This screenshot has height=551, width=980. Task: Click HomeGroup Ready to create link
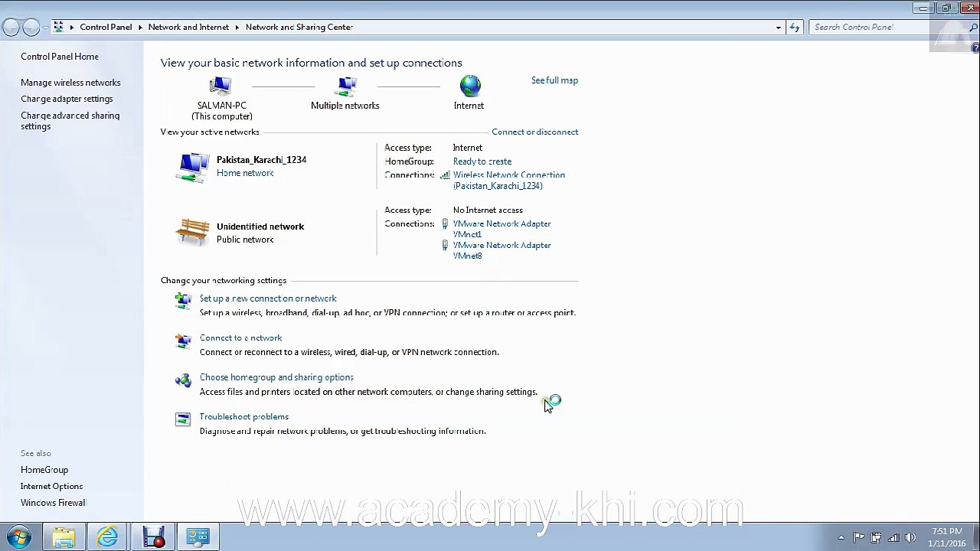coord(482,161)
